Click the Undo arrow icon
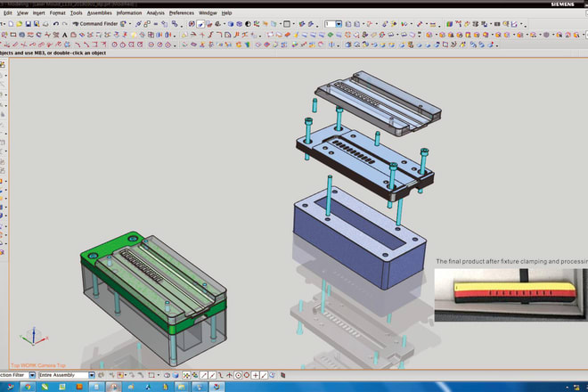Image resolution: width=588 pixels, height=392 pixels. coord(56,24)
